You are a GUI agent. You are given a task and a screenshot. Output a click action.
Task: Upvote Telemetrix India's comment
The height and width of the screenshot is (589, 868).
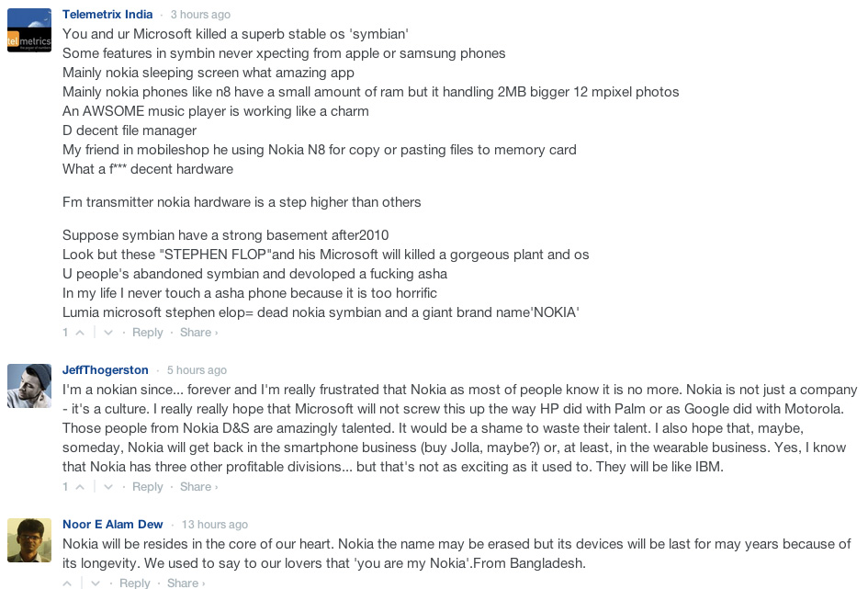point(80,333)
